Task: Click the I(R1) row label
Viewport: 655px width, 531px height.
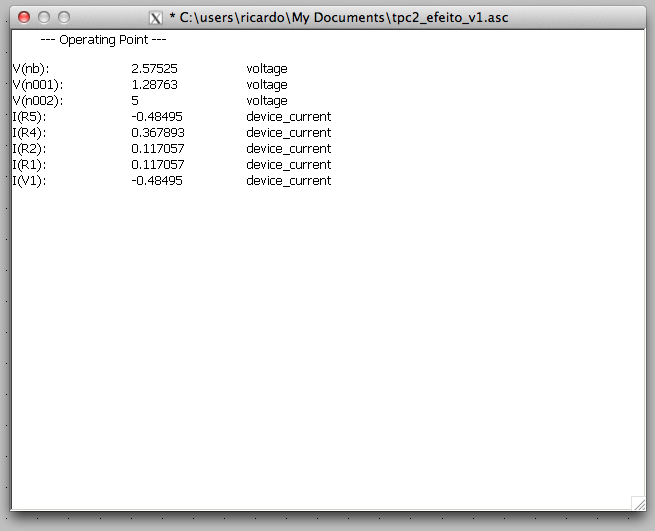Action: coord(30,165)
